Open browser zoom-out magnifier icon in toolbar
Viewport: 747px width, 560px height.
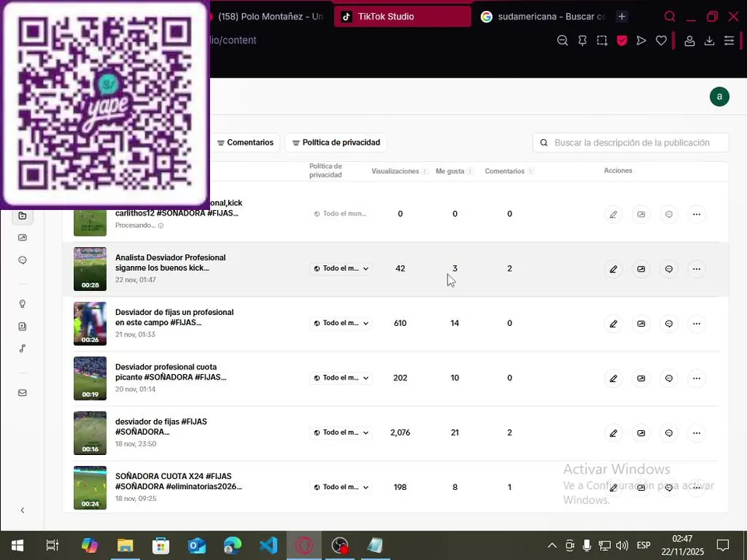(x=563, y=41)
